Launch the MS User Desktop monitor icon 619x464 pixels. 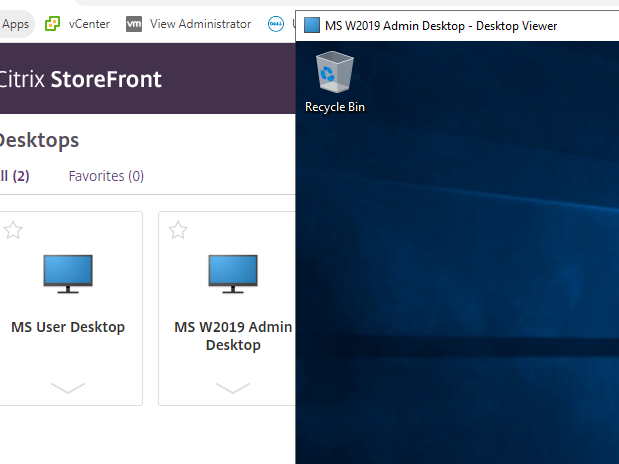pyautogui.click(x=68, y=274)
